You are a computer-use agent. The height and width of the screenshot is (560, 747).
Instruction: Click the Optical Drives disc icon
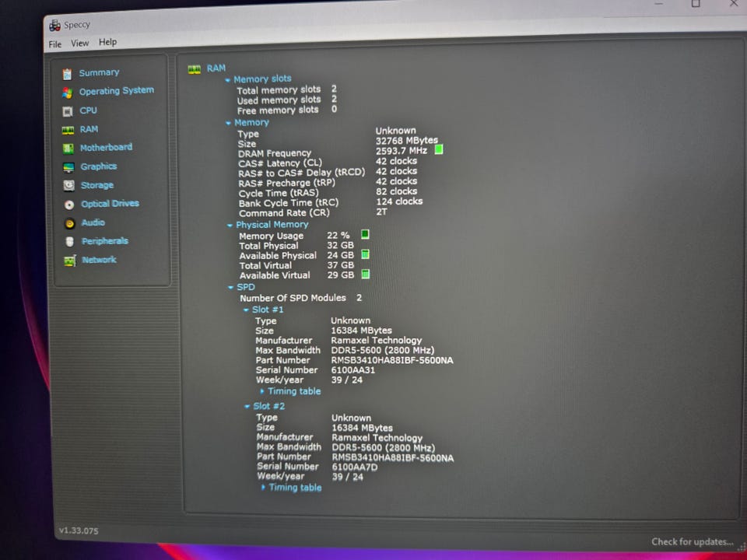click(x=69, y=205)
